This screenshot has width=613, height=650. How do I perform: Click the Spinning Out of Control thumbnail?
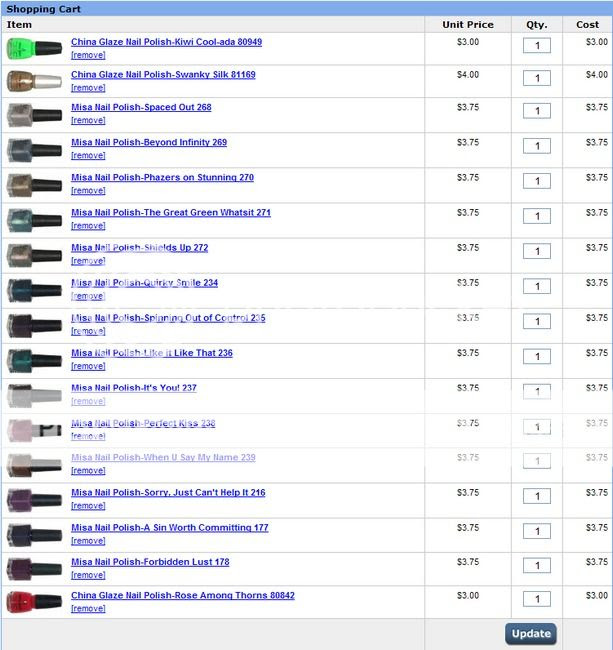click(34, 326)
